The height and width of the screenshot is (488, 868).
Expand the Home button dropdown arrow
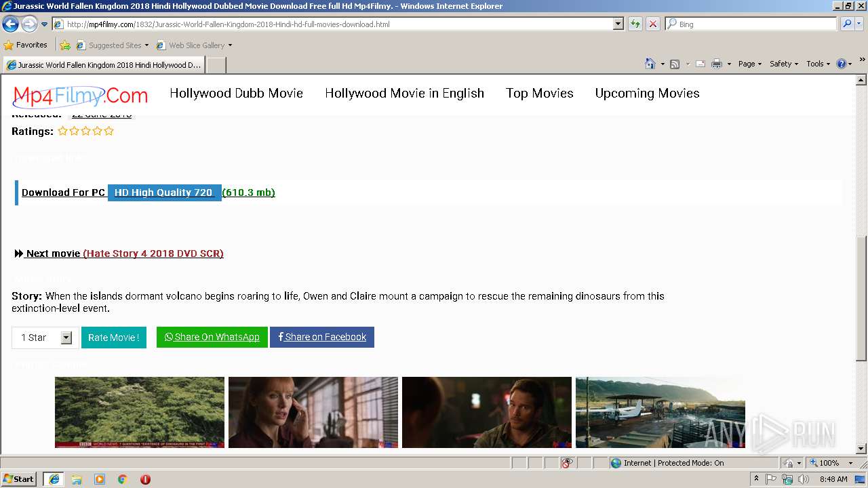pos(663,64)
